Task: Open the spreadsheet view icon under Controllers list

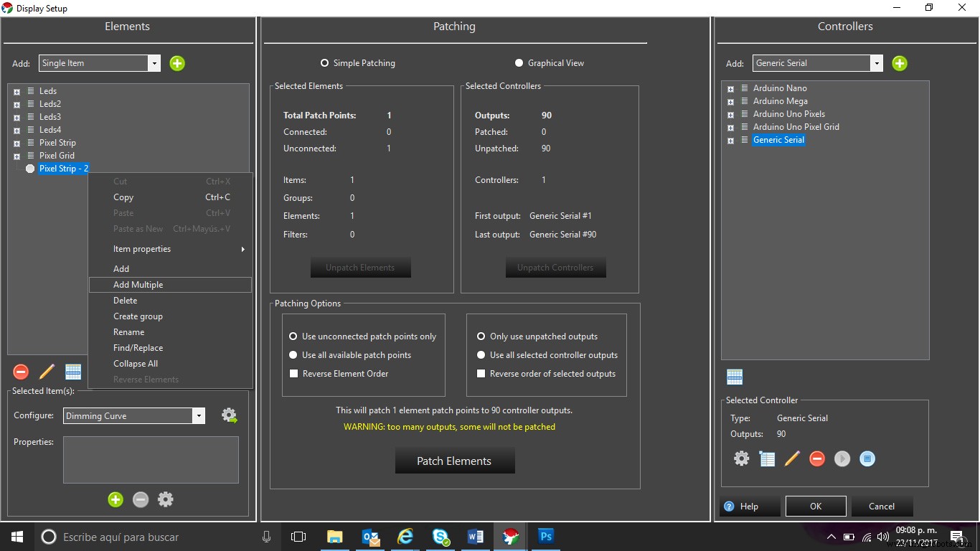Action: click(x=735, y=376)
